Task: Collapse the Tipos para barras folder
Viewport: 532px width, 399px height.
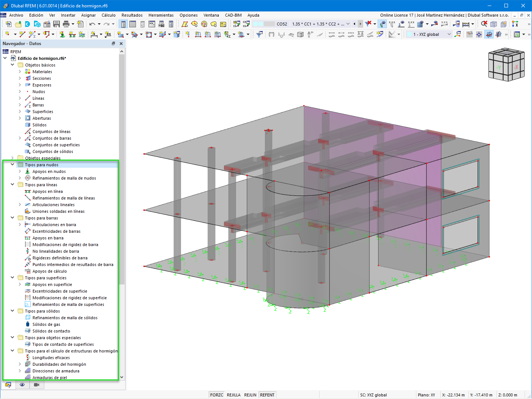Action: tap(13, 218)
